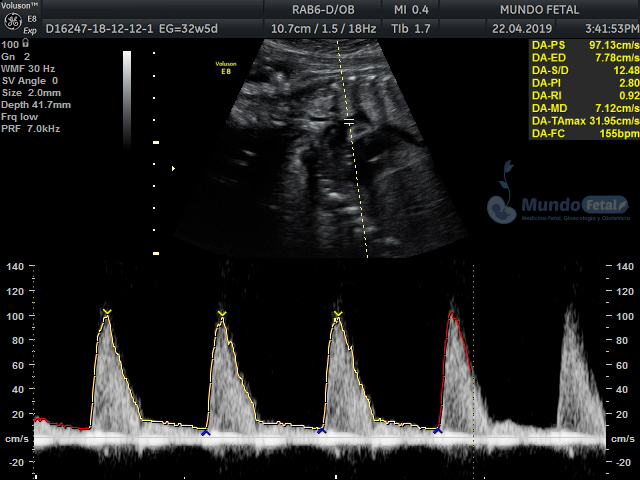Viewport: 640px width, 480px height.
Task: Click the third yellow peak velocity marker
Action: (338, 314)
